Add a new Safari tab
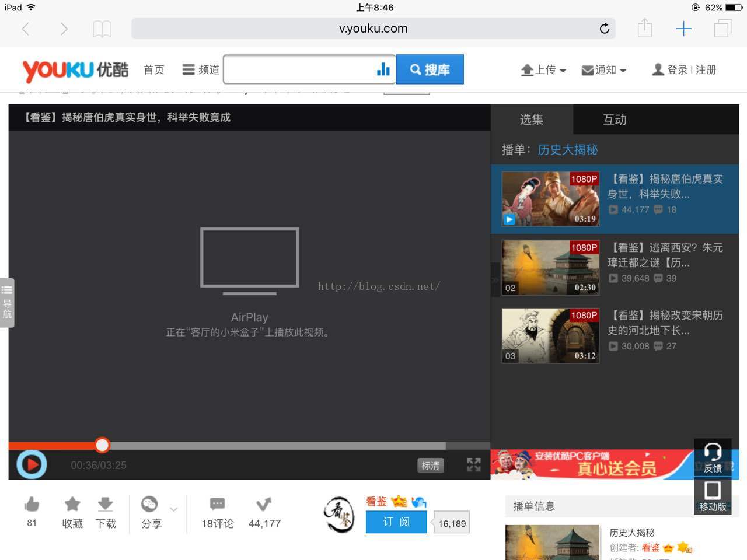Screen dimensions: 747x560 click(x=683, y=29)
